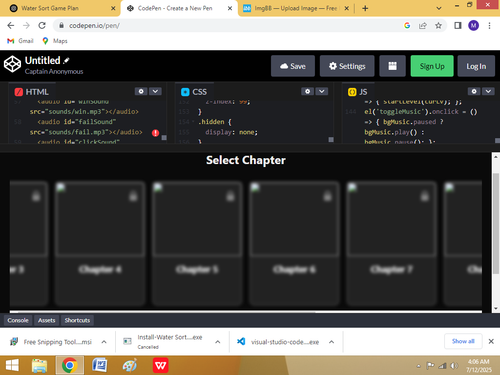The height and width of the screenshot is (375, 500).
Task: Open JS editor settings gear
Action: [x=474, y=91]
